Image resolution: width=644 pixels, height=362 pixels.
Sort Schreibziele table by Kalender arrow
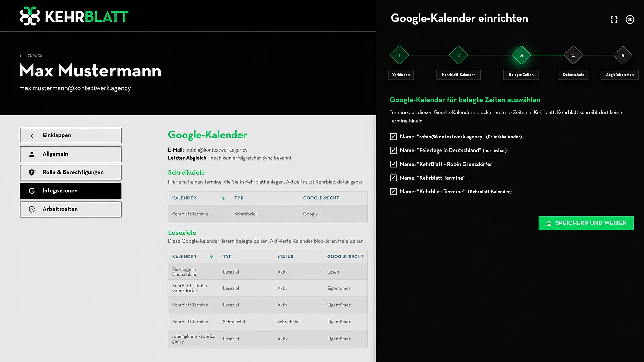click(x=223, y=199)
